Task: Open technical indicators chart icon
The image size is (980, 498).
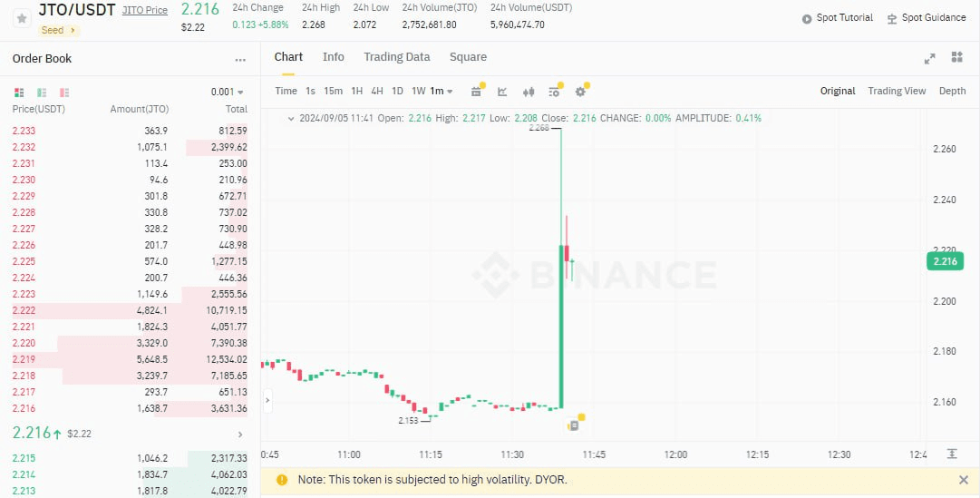Action: (502, 92)
